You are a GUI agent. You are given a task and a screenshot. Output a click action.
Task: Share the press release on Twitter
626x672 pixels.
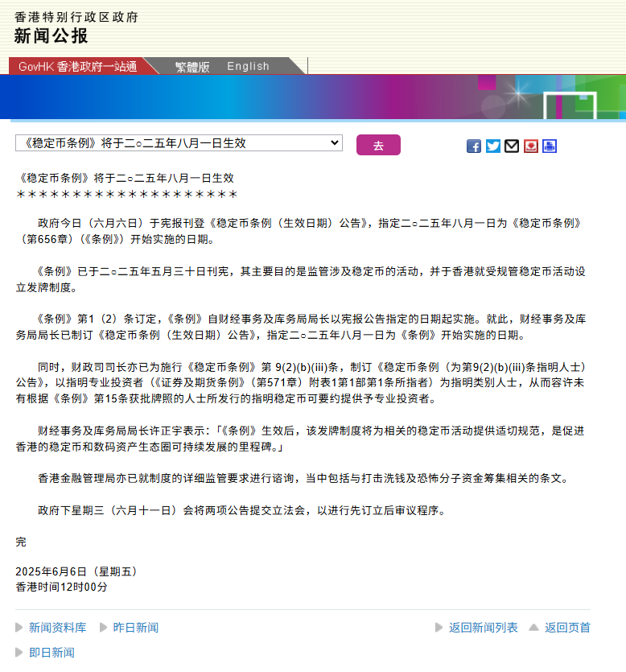pos(492,146)
